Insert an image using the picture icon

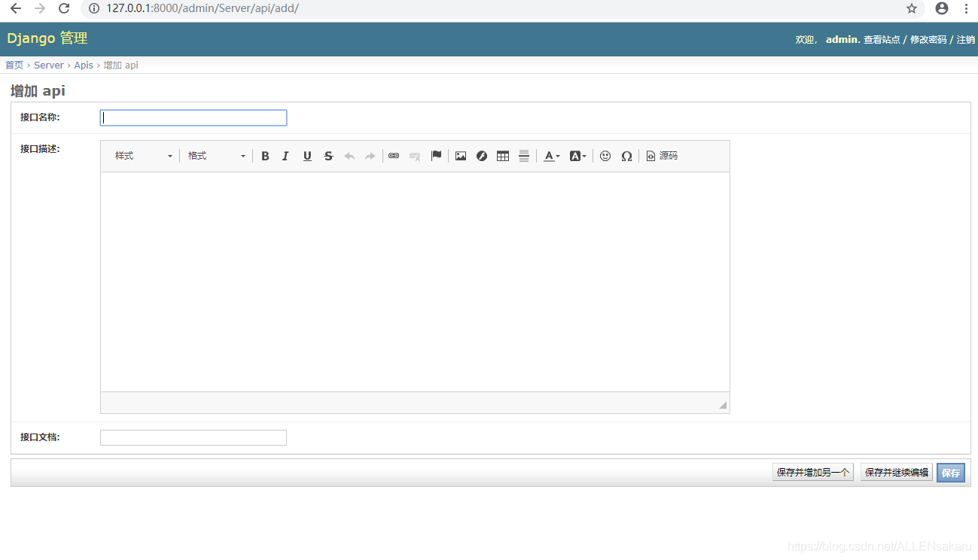tap(461, 156)
